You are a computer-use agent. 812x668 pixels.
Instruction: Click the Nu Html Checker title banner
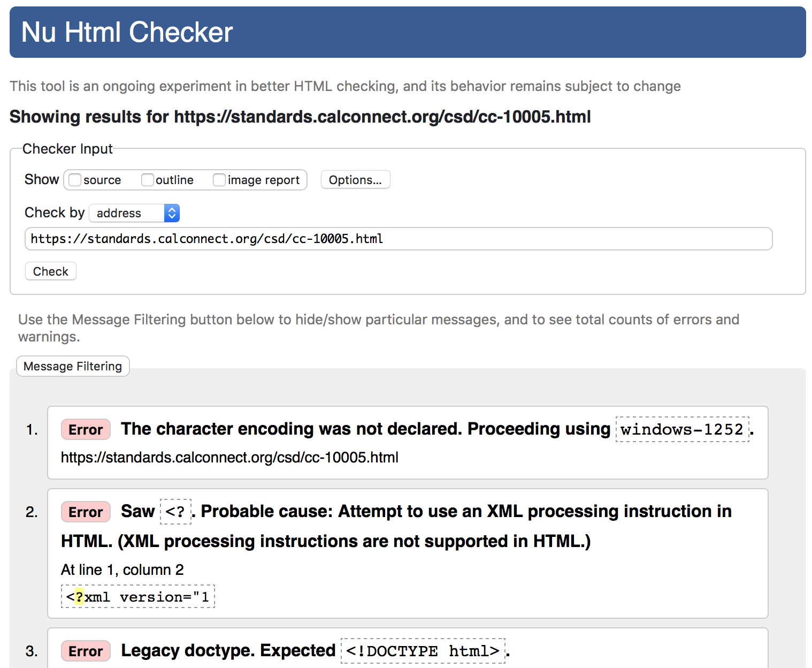click(x=126, y=32)
